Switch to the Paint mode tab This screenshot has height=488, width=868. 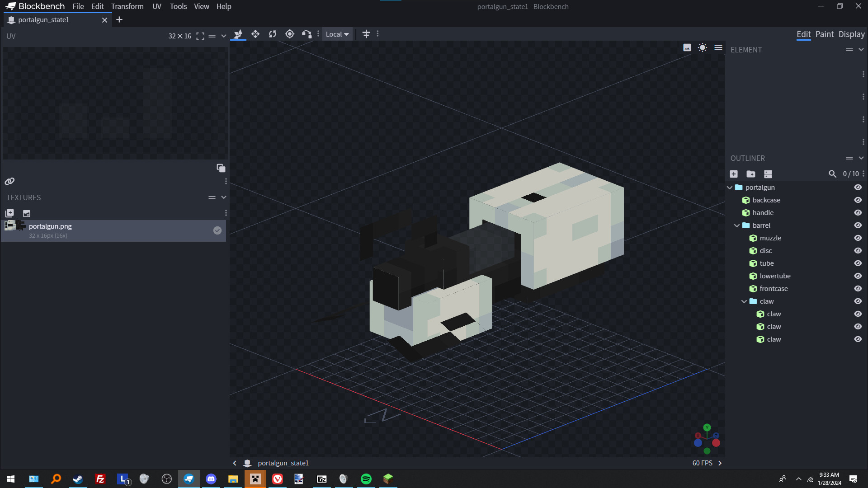pos(825,34)
